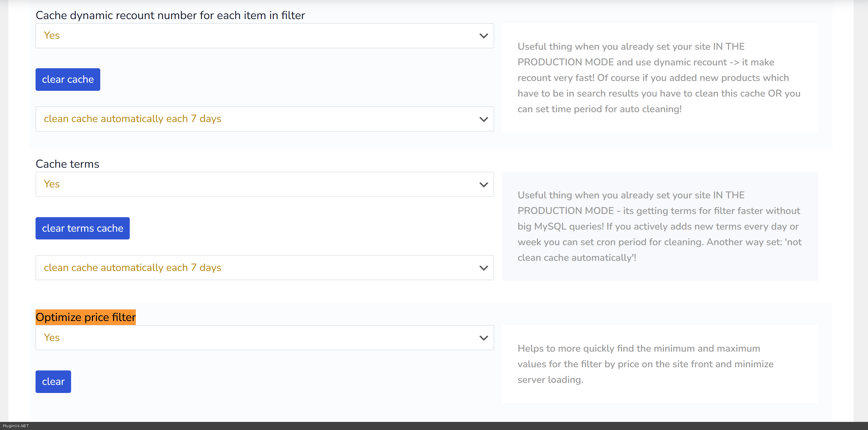Screen dimensions: 868x430
Task: Click the MySQL queries cache terms description
Action: click(659, 226)
